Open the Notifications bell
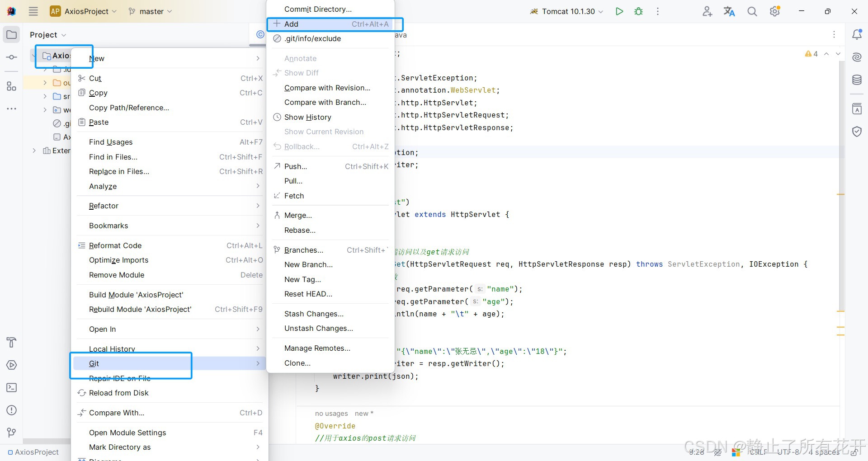Viewport: 868px width, 461px height. coord(857,34)
